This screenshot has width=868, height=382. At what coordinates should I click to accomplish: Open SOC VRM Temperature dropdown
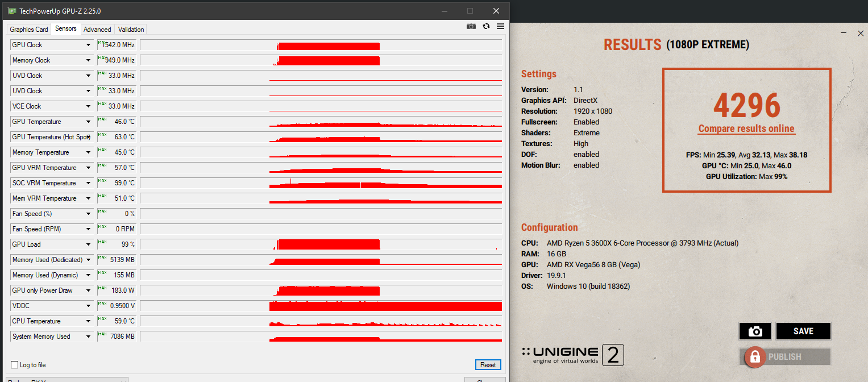[89, 183]
